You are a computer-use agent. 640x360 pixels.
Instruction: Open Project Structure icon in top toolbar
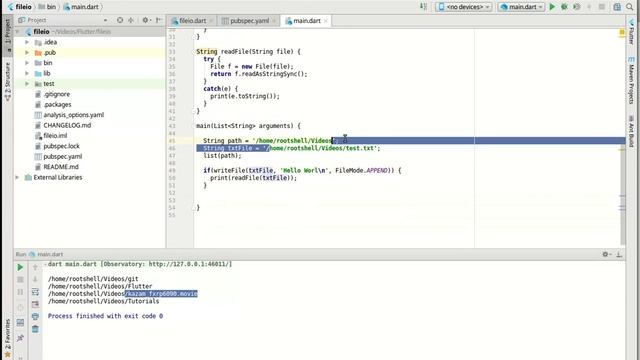pyautogui.click(x=617, y=7)
